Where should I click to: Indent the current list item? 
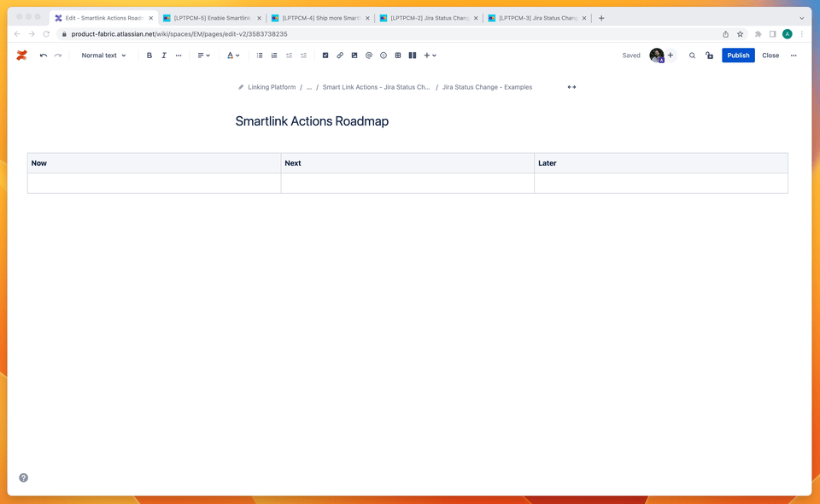pos(303,56)
